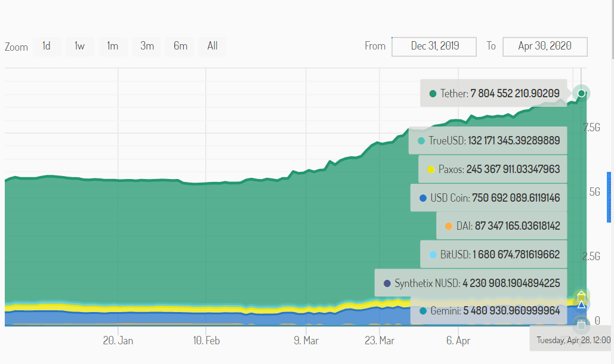Click the Gemini tooltip value
Viewport: 614px width, 364px height.
coord(511,311)
